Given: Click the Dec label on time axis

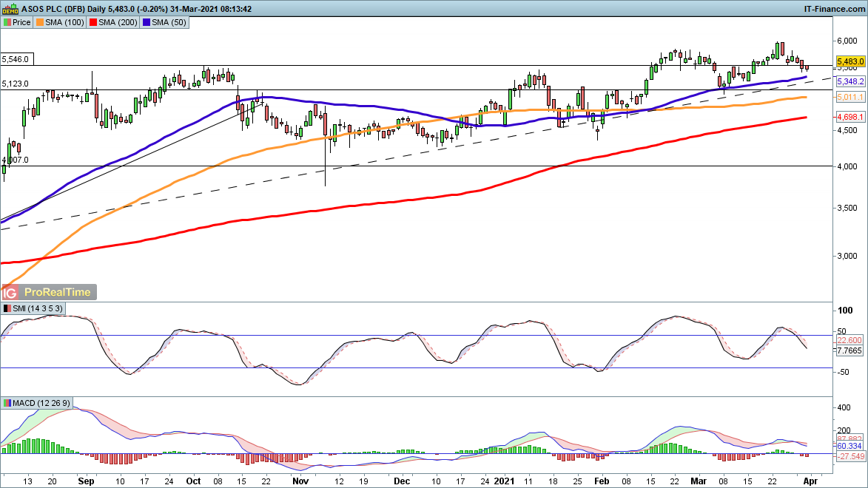Looking at the screenshot, I should (402, 481).
